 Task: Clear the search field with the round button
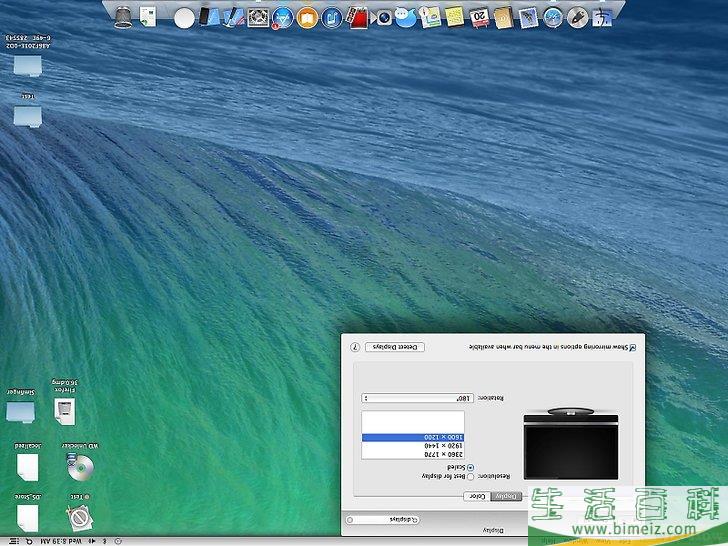coord(350,520)
